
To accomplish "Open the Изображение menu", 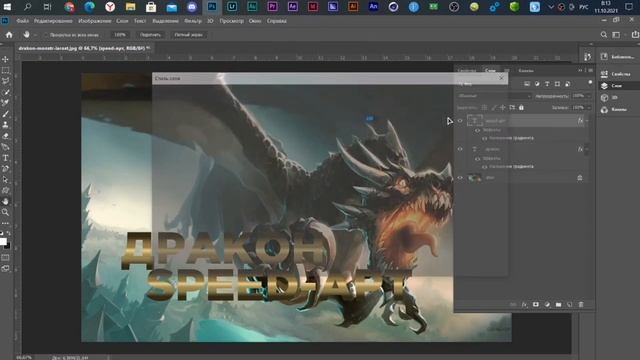I will coord(95,21).
